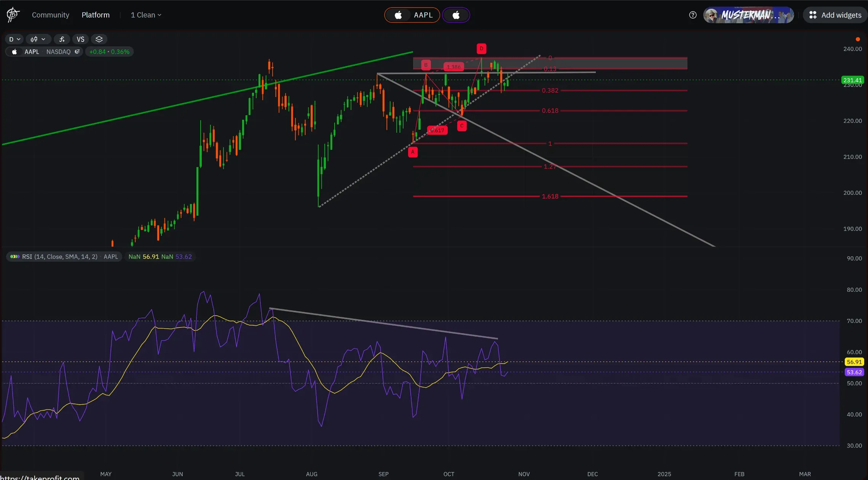Click the user profile avatar icon

[x=711, y=15]
